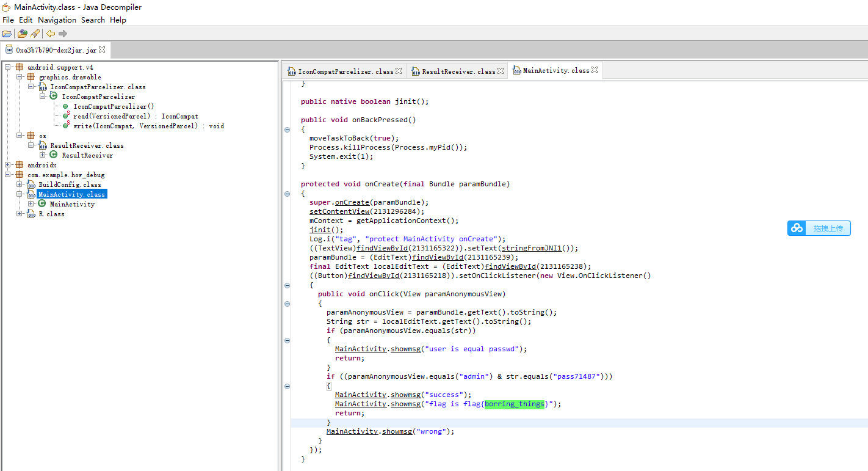Close the MainActivity.class editor tab

point(595,70)
